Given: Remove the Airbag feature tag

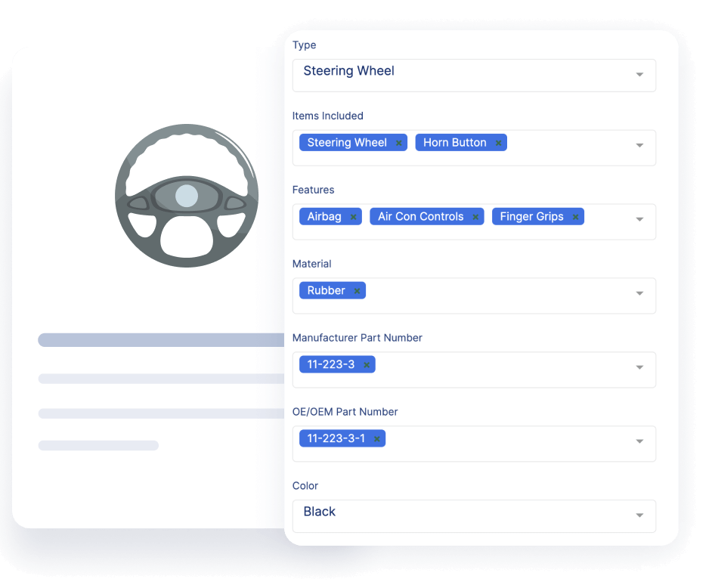Looking at the screenshot, I should coord(353,216).
